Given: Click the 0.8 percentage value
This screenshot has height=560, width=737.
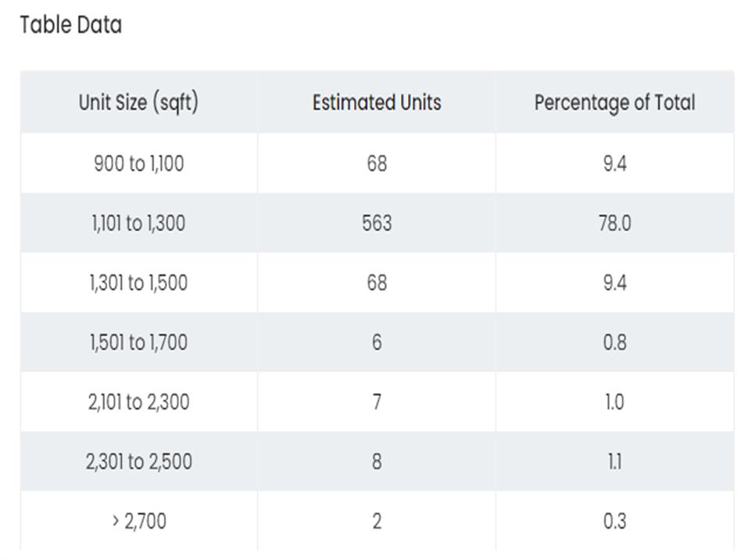Looking at the screenshot, I should [614, 342].
